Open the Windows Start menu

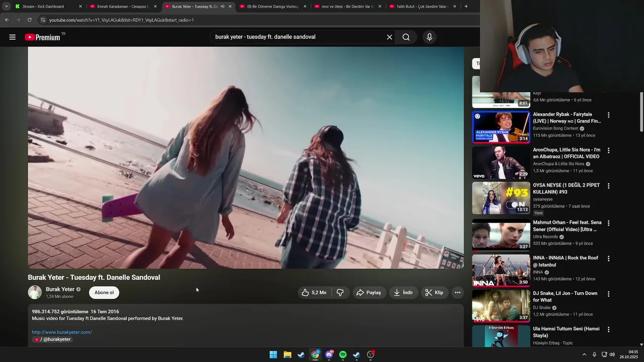tap(273, 354)
